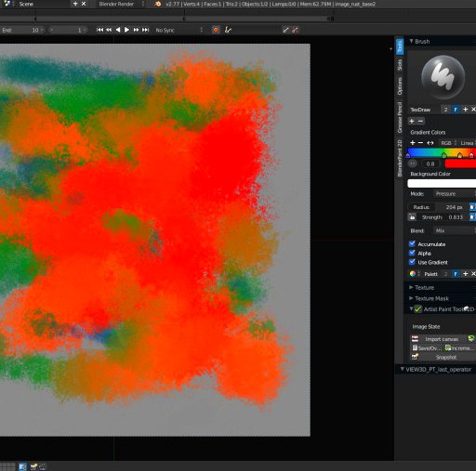476x471 pixels.
Task: Flip the gradient color ramp
Action: pos(430,143)
